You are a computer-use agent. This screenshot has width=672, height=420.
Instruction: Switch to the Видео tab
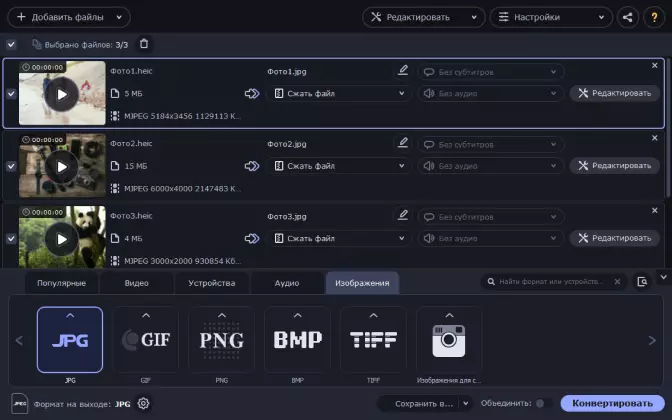pyautogui.click(x=136, y=284)
